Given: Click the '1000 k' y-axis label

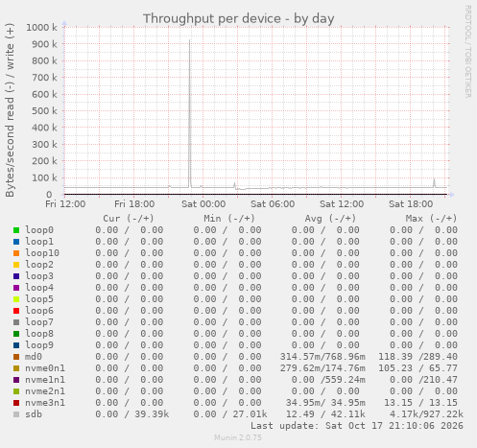Looking at the screenshot, I should click(x=41, y=27).
